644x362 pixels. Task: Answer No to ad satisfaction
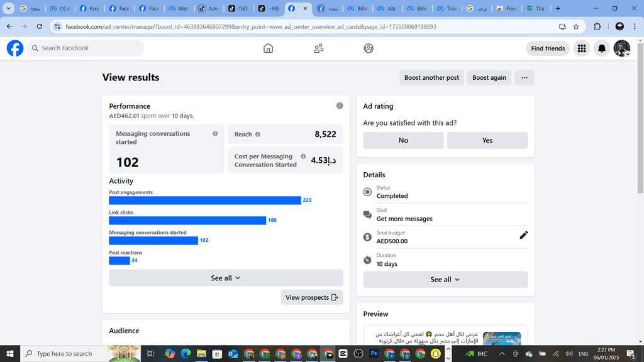[x=403, y=140]
